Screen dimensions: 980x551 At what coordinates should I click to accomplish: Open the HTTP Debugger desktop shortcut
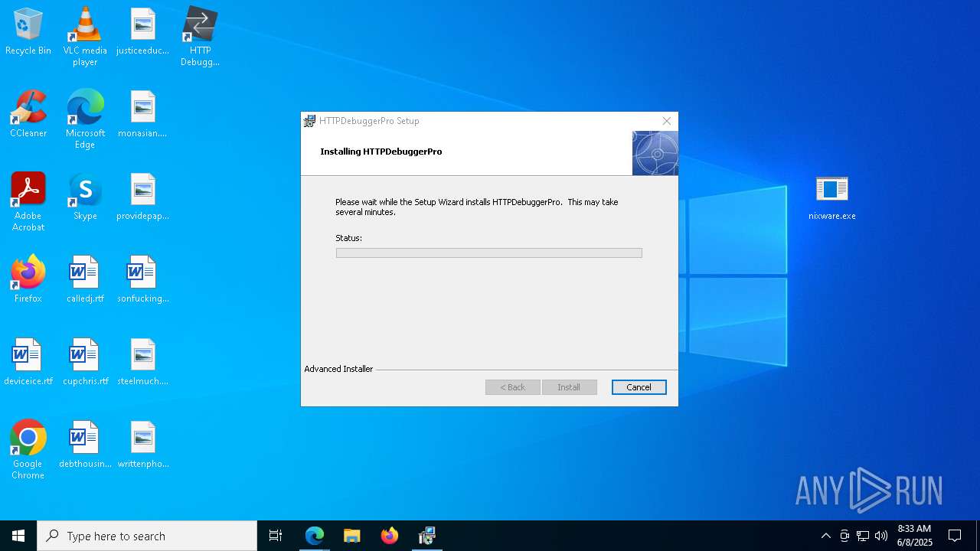[x=200, y=37]
